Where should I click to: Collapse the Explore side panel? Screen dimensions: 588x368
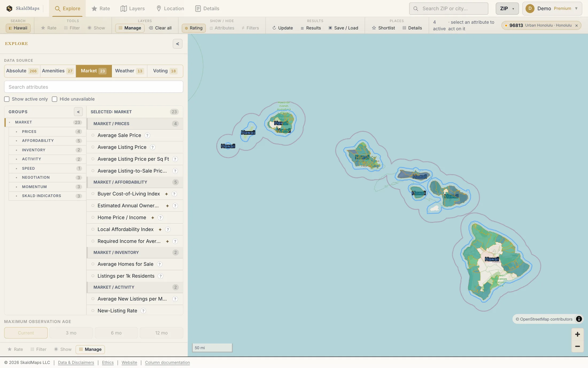pyautogui.click(x=177, y=44)
